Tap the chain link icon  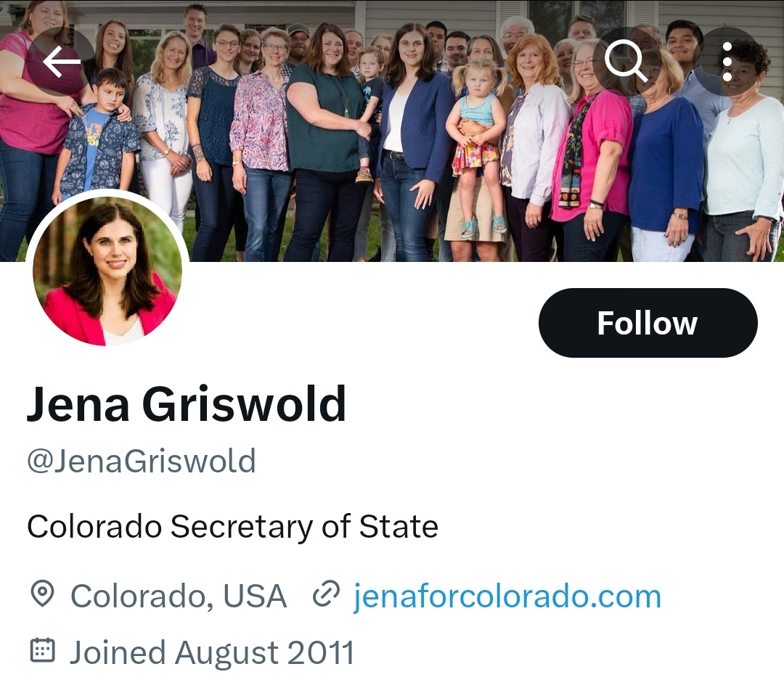326,594
